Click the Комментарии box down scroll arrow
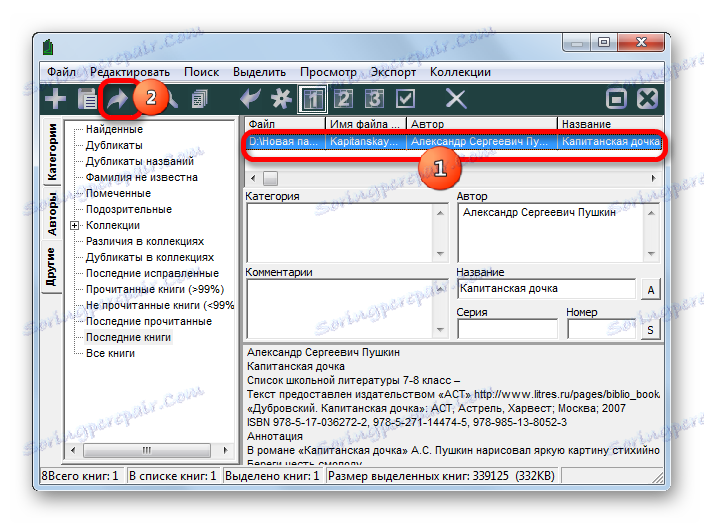The height and width of the screenshot is (524, 704). tap(440, 330)
